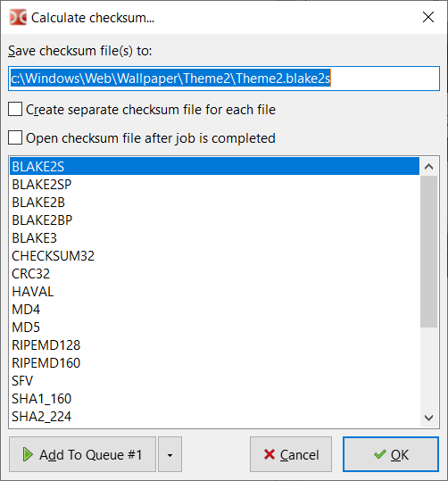448x481 pixels.
Task: Confirm with the OK button
Action: [391, 454]
